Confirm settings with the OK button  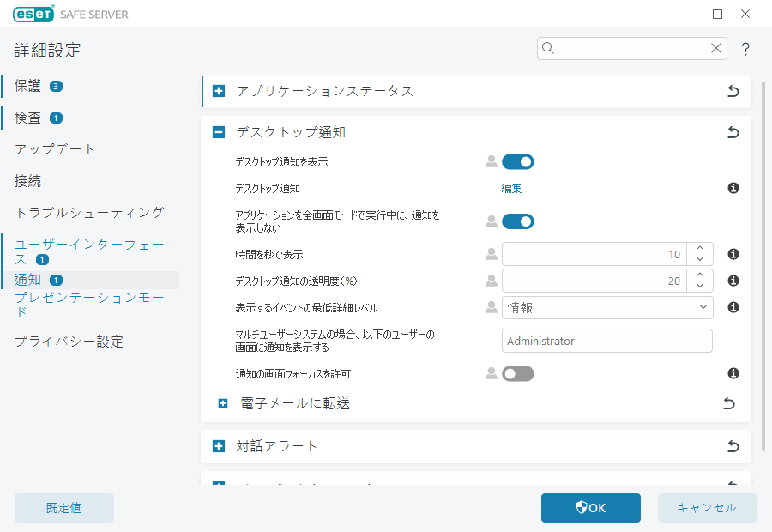[x=590, y=508]
